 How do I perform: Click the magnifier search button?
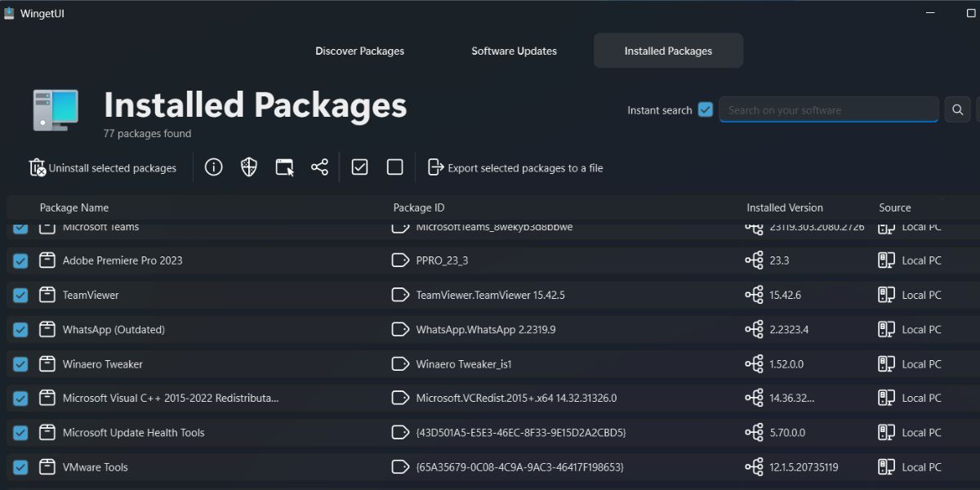tap(956, 109)
